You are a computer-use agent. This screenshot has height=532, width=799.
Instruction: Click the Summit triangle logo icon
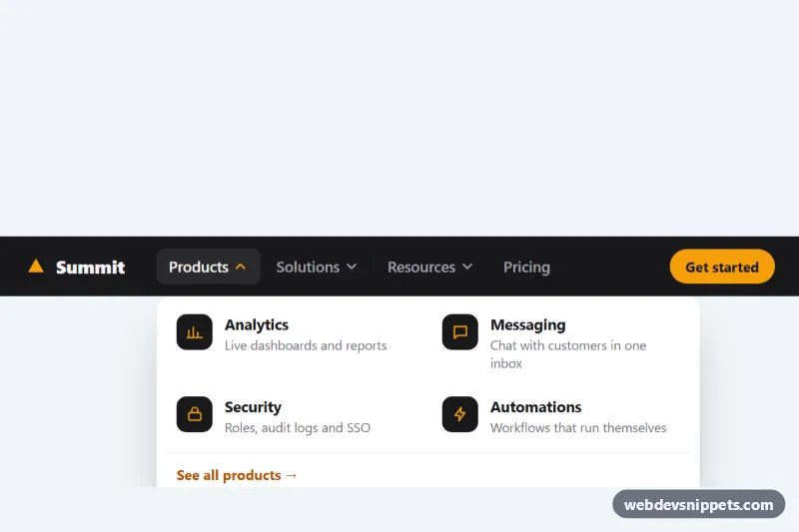tap(36, 266)
